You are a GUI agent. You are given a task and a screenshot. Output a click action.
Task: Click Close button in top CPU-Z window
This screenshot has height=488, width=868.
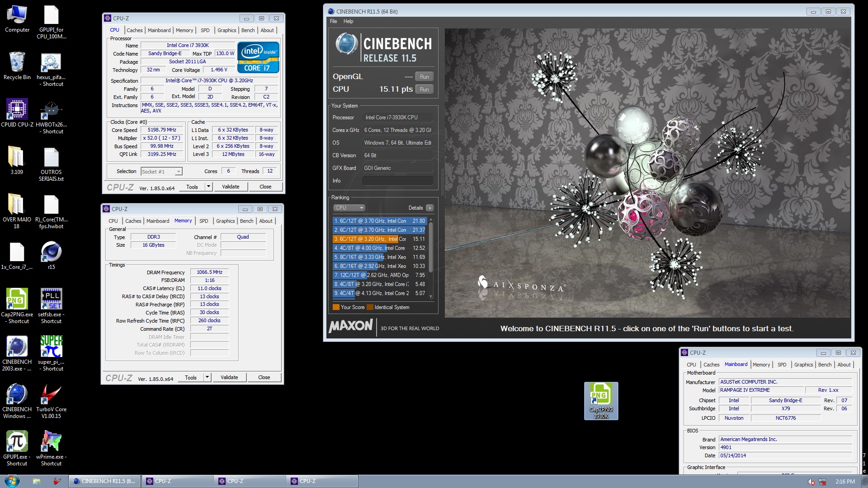click(x=265, y=187)
